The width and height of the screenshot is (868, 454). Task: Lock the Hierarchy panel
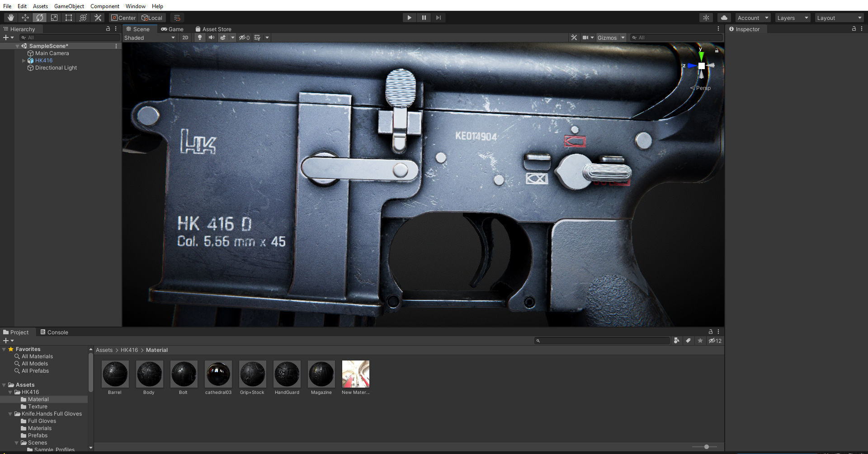[x=108, y=29]
